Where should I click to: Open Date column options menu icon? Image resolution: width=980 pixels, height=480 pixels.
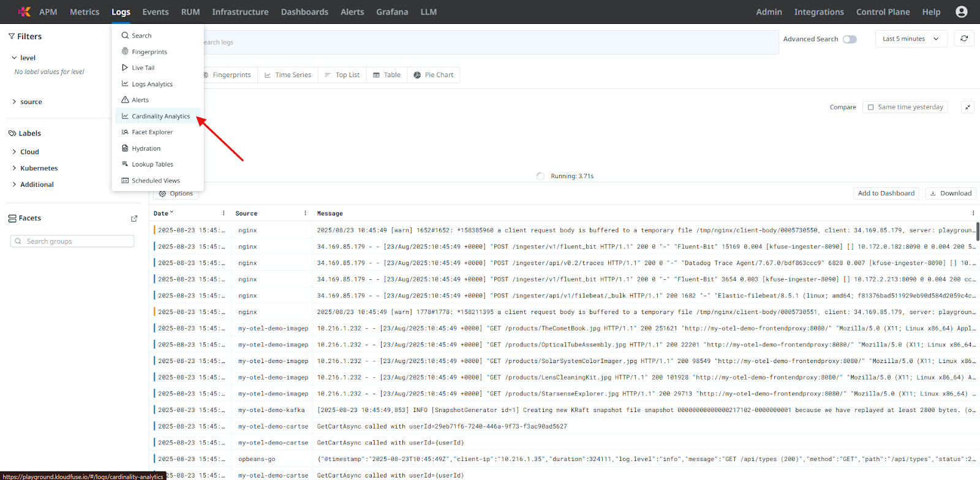click(224, 213)
